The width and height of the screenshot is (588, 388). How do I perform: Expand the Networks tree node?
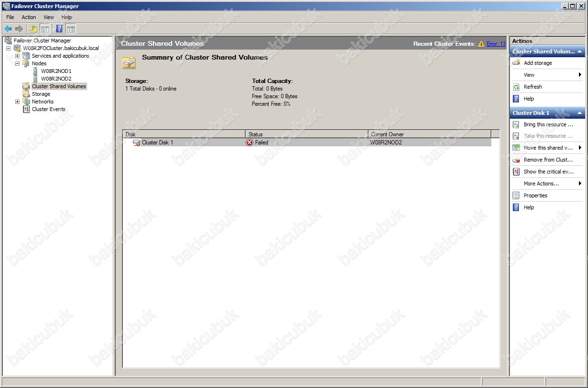click(17, 102)
